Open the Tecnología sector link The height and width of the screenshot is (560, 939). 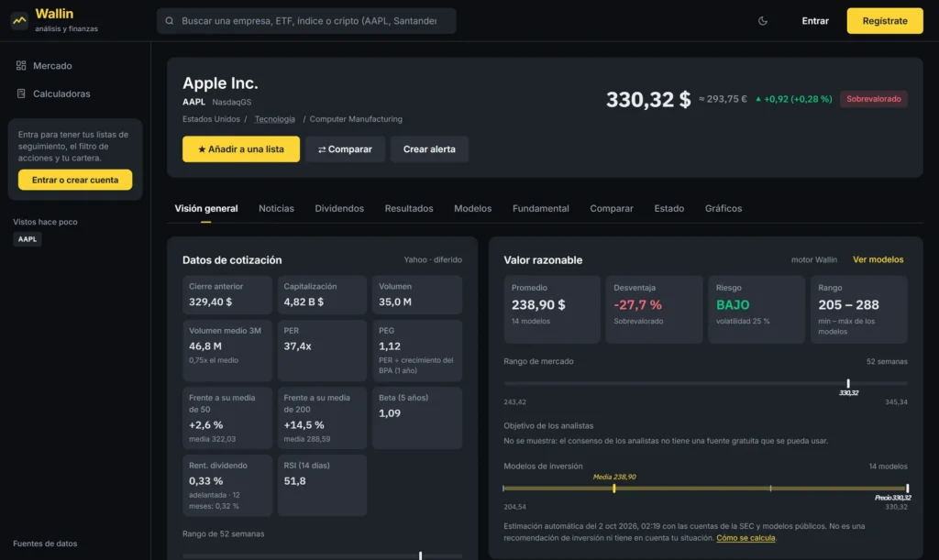tap(274, 119)
